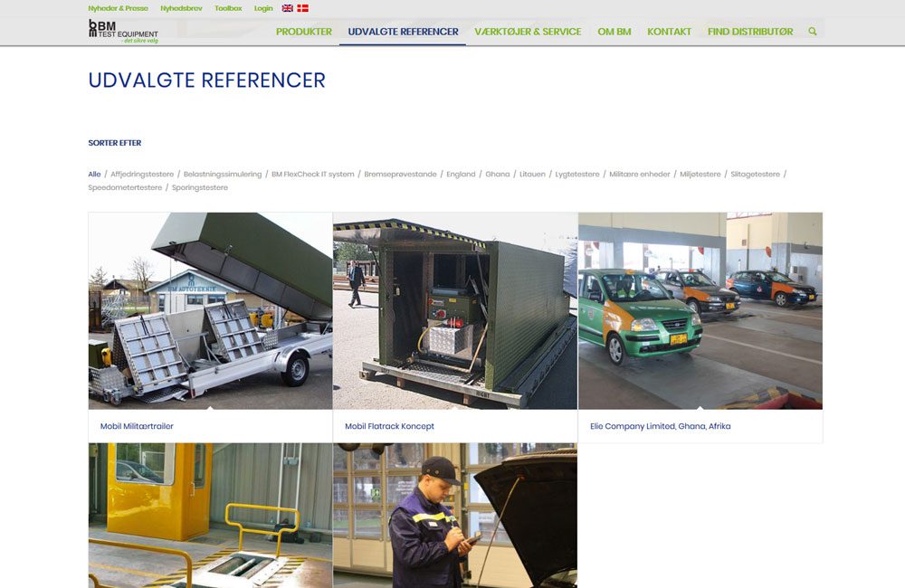
Task: Select the Danish flag language icon
Action: pos(301,7)
